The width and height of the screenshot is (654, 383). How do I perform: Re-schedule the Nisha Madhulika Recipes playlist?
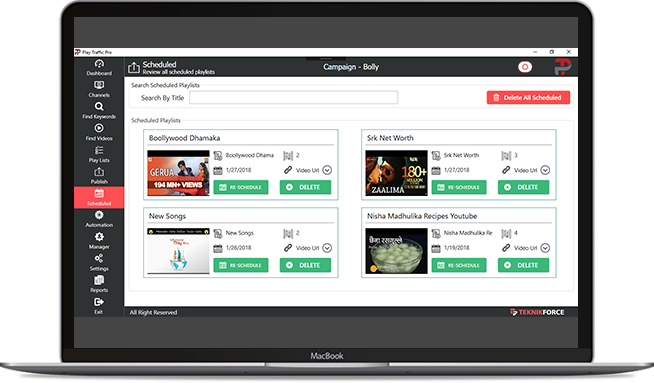459,265
